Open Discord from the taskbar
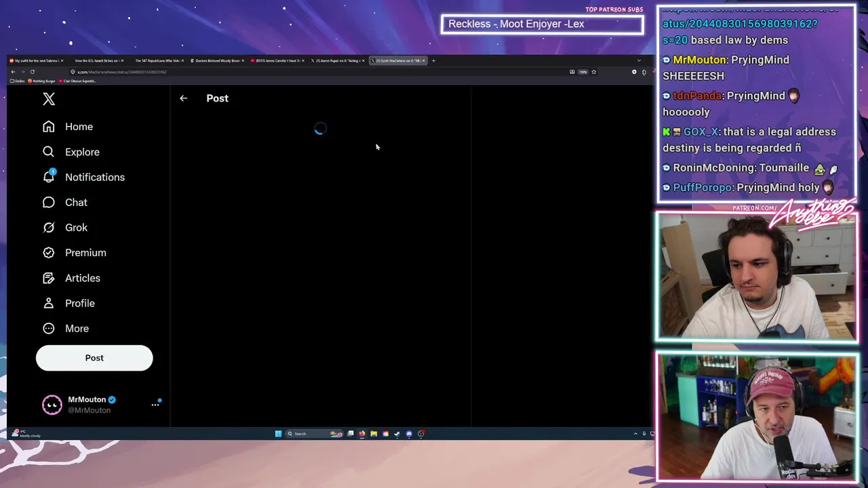Viewport: 868px width, 488px height. pos(409,434)
